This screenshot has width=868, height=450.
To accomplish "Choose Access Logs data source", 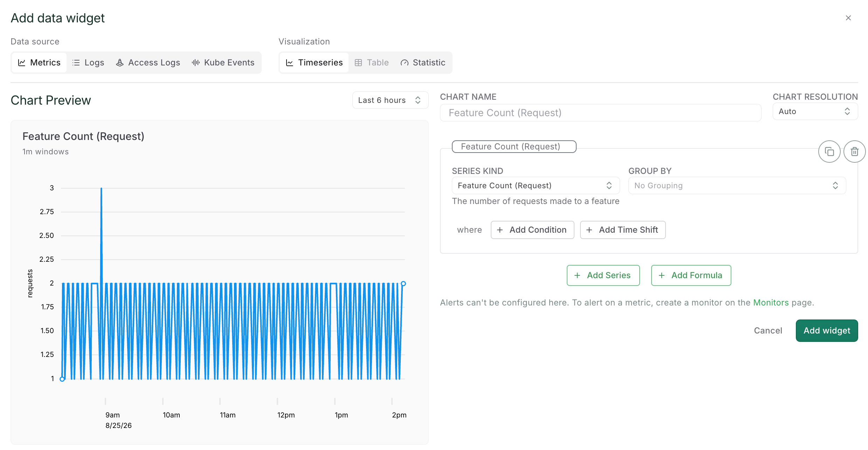I will point(148,63).
